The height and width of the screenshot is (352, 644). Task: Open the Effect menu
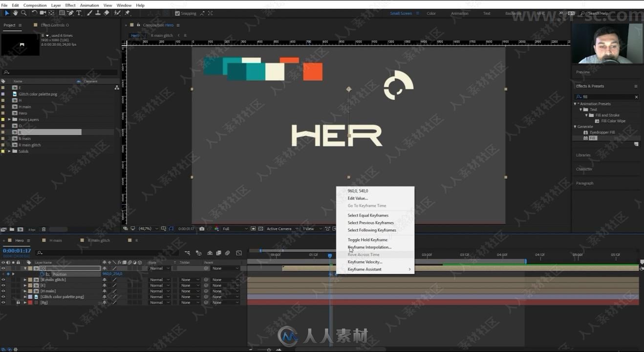70,5
